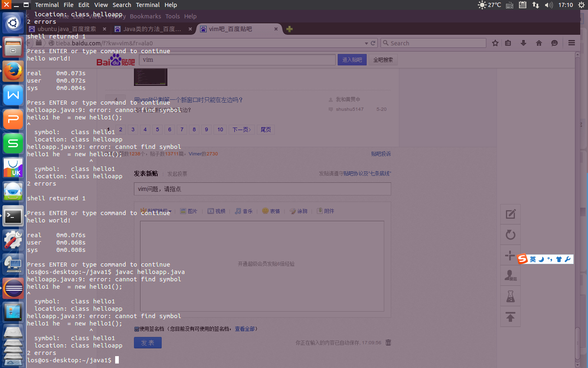Click the Sogou input method S logo
The width and height of the screenshot is (588, 368).
[522, 259]
